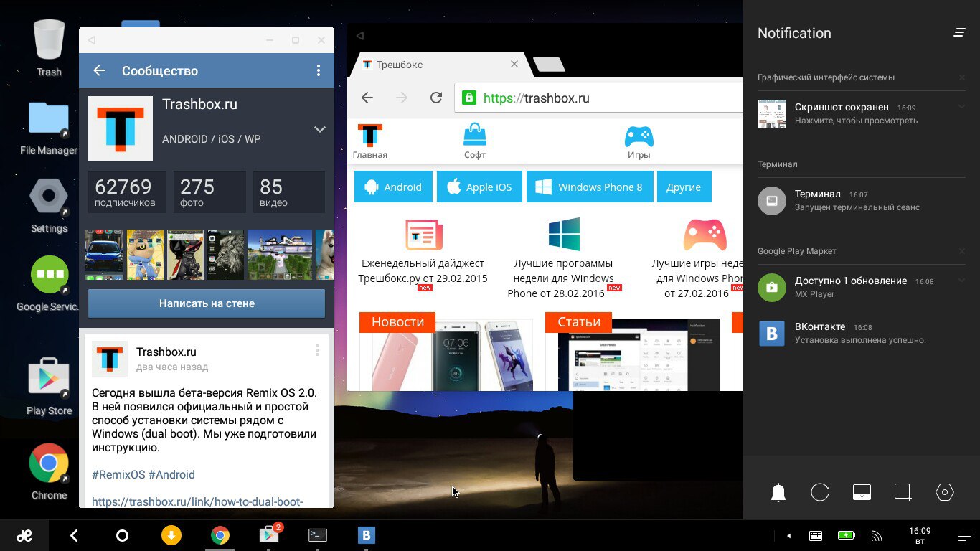The height and width of the screenshot is (551, 980).
Task: Toggle screen auto-rotate icon in notification panel
Action: click(x=820, y=492)
